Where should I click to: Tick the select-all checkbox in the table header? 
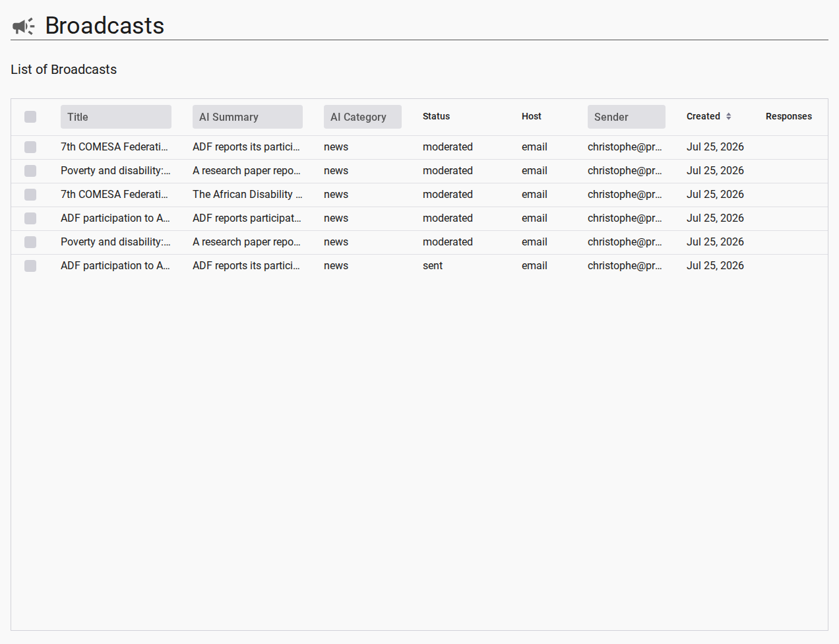click(x=30, y=117)
